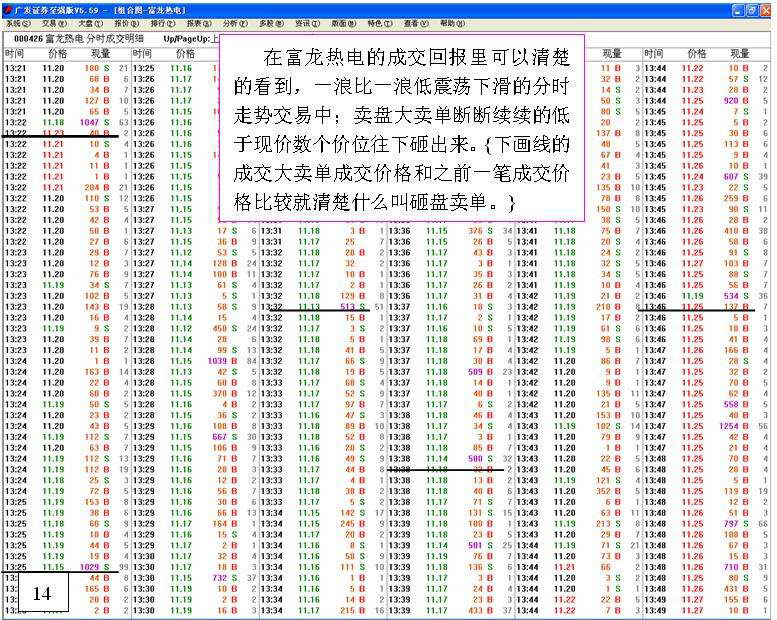Select the 13:44 trade with volume 920 B

707,101
